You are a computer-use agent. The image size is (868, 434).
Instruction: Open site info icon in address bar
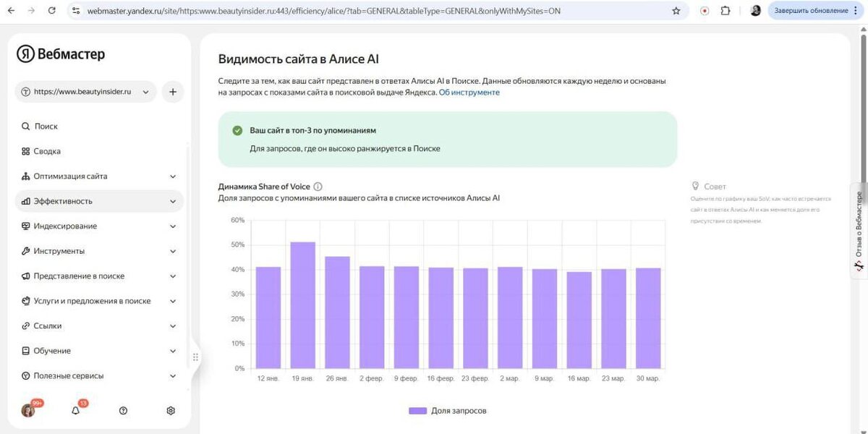[x=76, y=11]
